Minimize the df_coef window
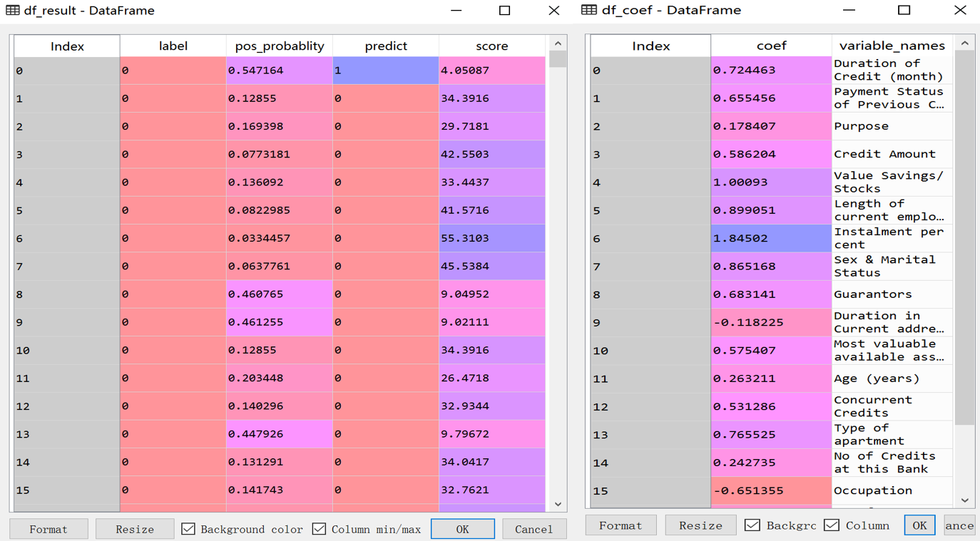The width and height of the screenshot is (980, 541). click(x=849, y=10)
